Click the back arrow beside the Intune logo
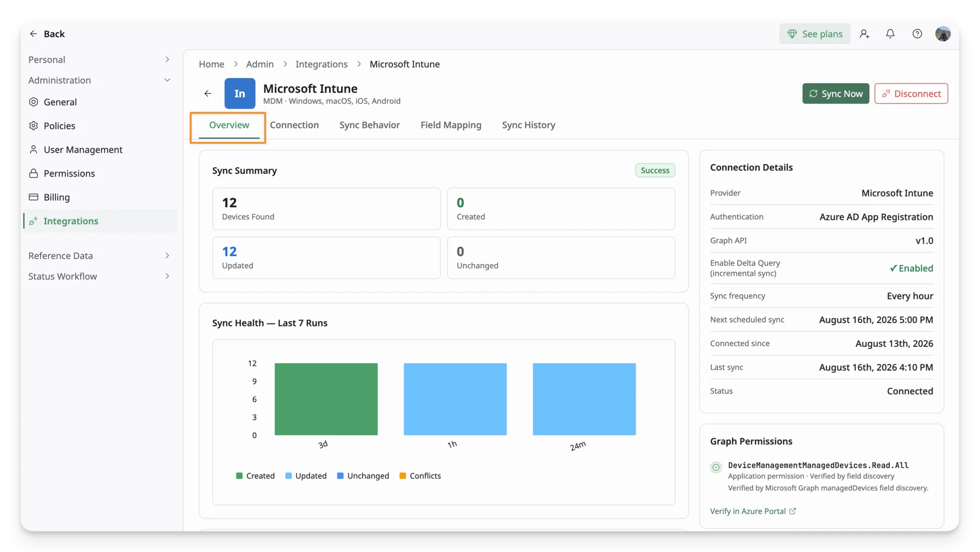This screenshot has width=980, height=552. coord(208,93)
